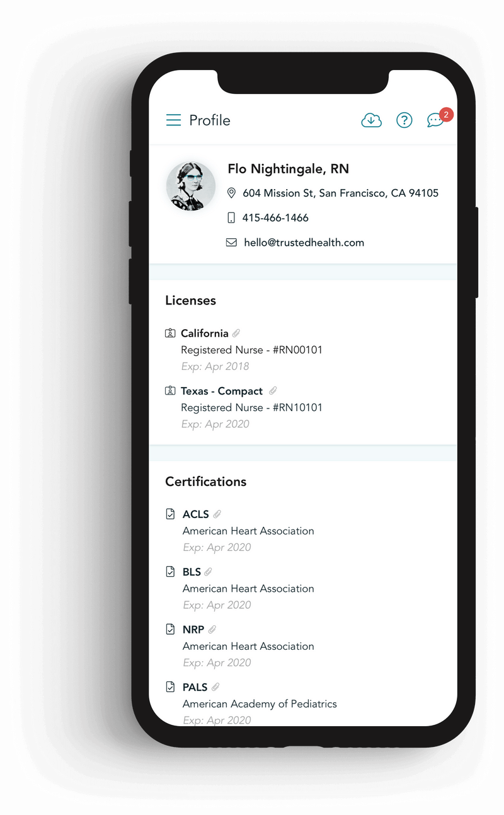Email hello@trustedhealth.com
504x815 pixels.
(304, 243)
